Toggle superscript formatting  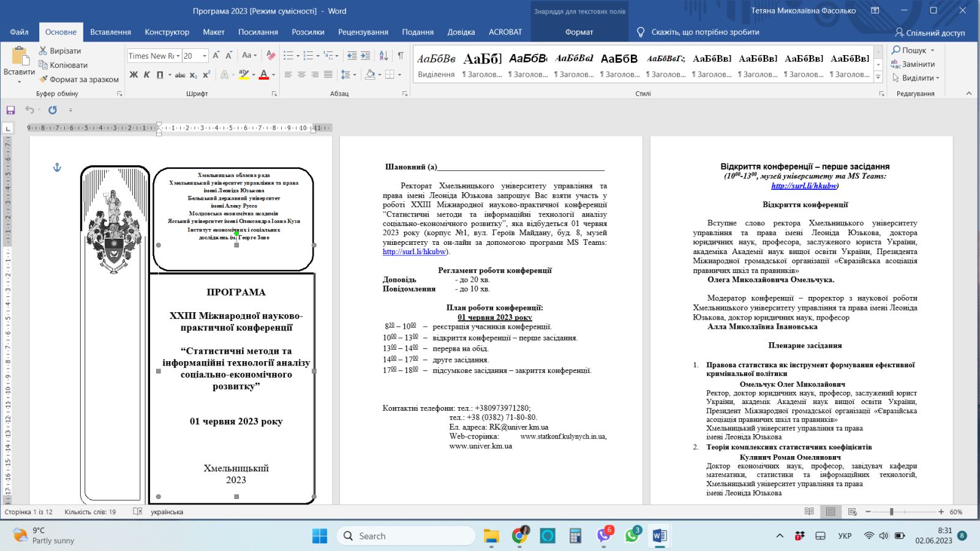pyautogui.click(x=206, y=75)
